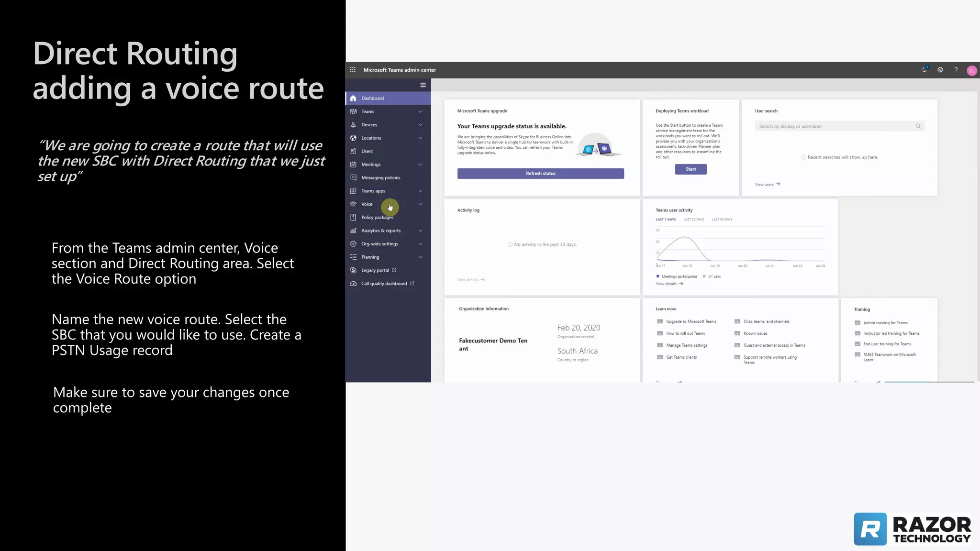Open How to roll out Teams link
This screenshot has width=980, height=551.
(685, 333)
